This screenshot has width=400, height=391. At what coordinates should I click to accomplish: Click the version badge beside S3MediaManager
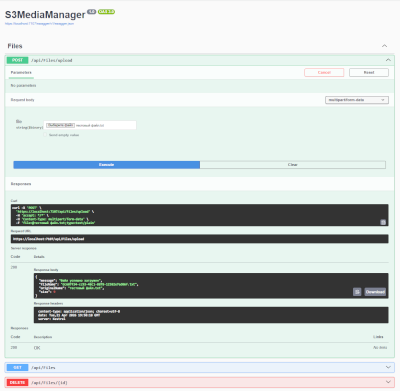click(92, 12)
